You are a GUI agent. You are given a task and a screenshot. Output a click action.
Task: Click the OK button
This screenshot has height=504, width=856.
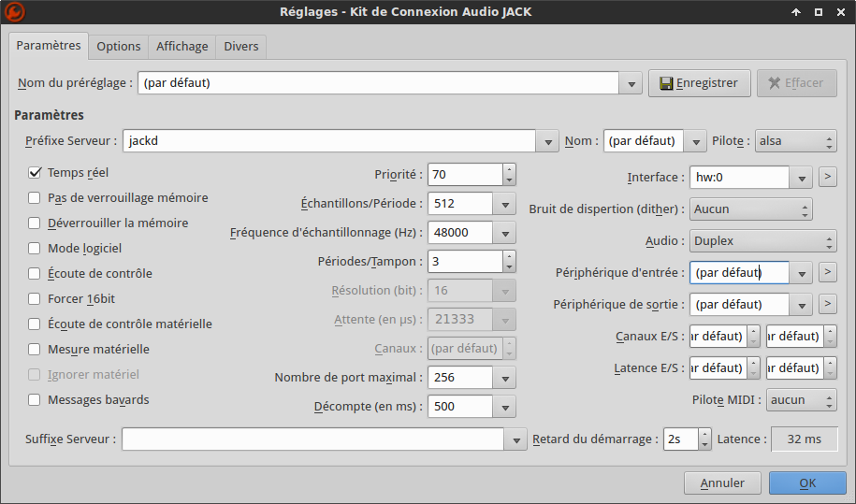click(807, 483)
